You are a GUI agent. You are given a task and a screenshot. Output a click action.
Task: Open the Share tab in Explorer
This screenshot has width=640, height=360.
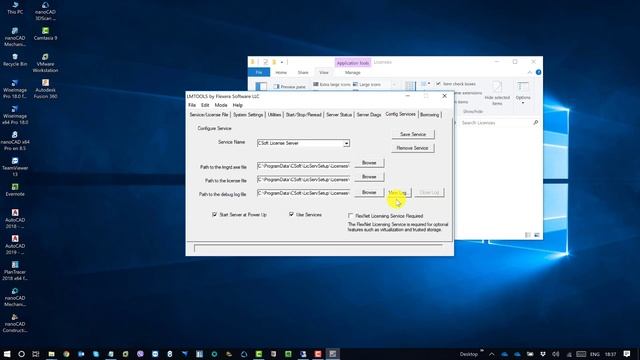click(303, 72)
